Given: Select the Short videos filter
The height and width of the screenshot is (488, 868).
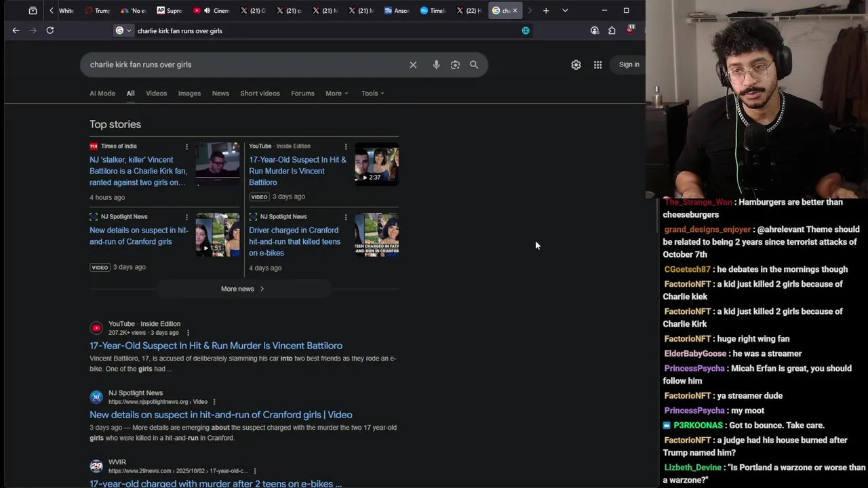Looking at the screenshot, I should (x=260, y=94).
